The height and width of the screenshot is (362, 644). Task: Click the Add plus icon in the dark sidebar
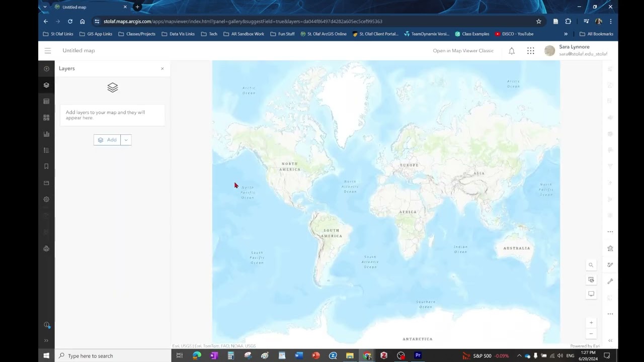[46, 69]
